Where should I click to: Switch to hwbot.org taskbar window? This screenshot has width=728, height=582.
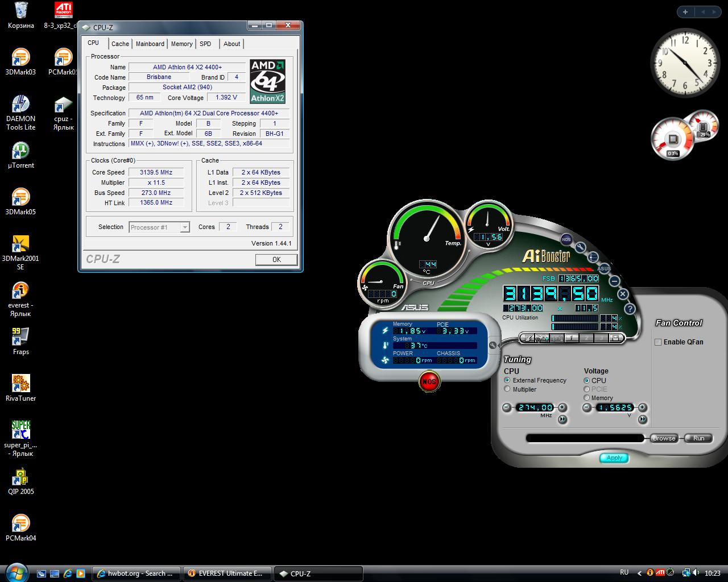(x=136, y=573)
